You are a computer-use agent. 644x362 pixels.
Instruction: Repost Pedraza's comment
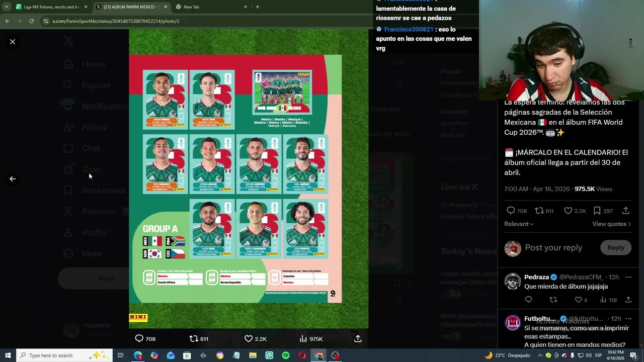[x=553, y=300]
